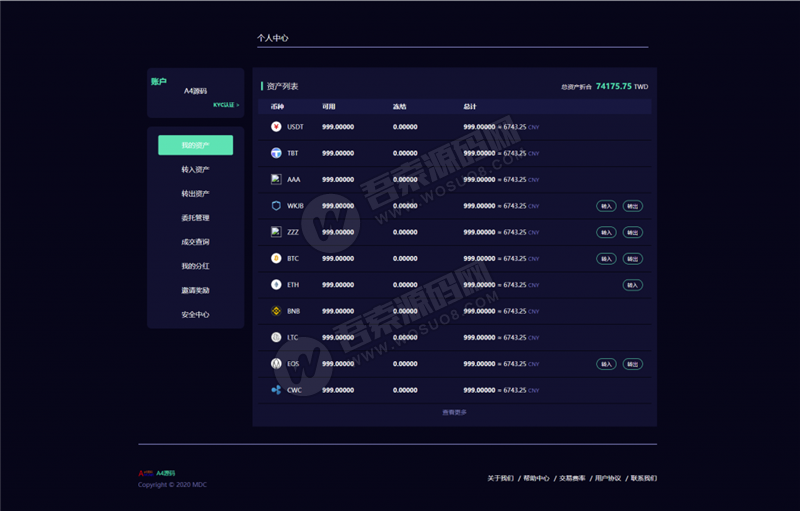Click the 冻结 column header
This screenshot has height=511, width=800.
pos(399,107)
